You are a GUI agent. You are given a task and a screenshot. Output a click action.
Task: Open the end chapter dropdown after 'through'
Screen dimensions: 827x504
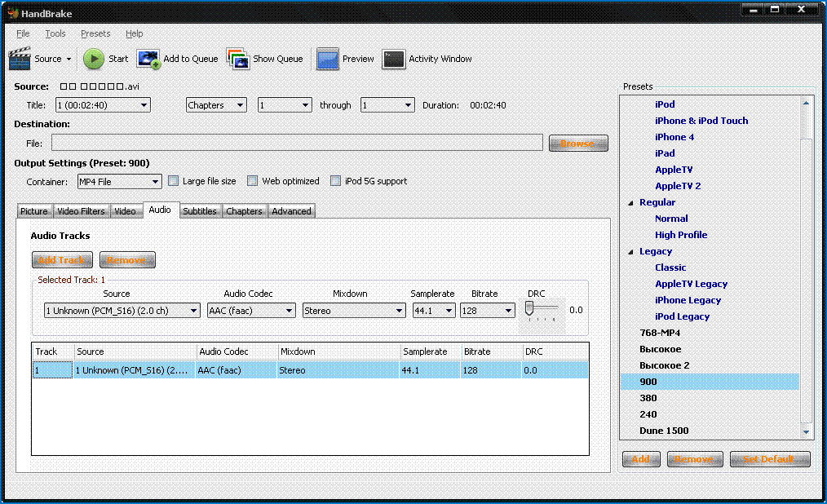click(387, 105)
